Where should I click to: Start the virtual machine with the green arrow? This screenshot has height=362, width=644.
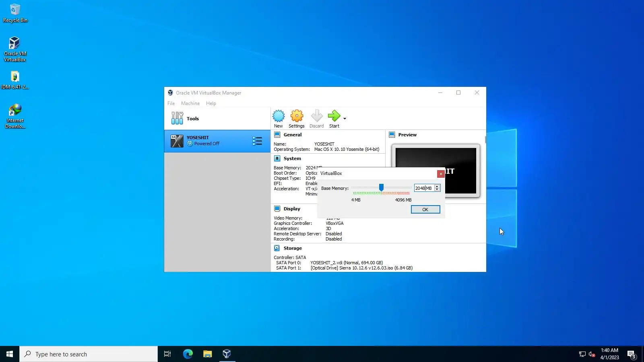click(334, 119)
